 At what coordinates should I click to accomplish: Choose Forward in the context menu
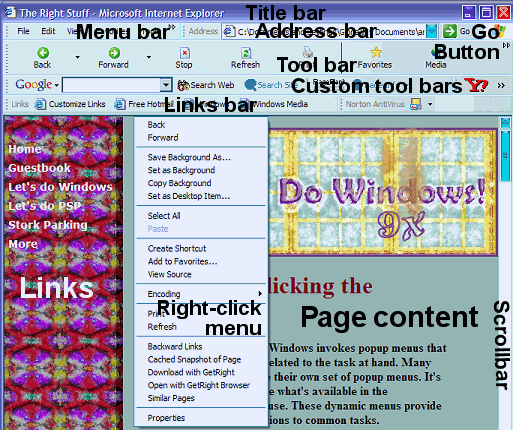pos(201,137)
